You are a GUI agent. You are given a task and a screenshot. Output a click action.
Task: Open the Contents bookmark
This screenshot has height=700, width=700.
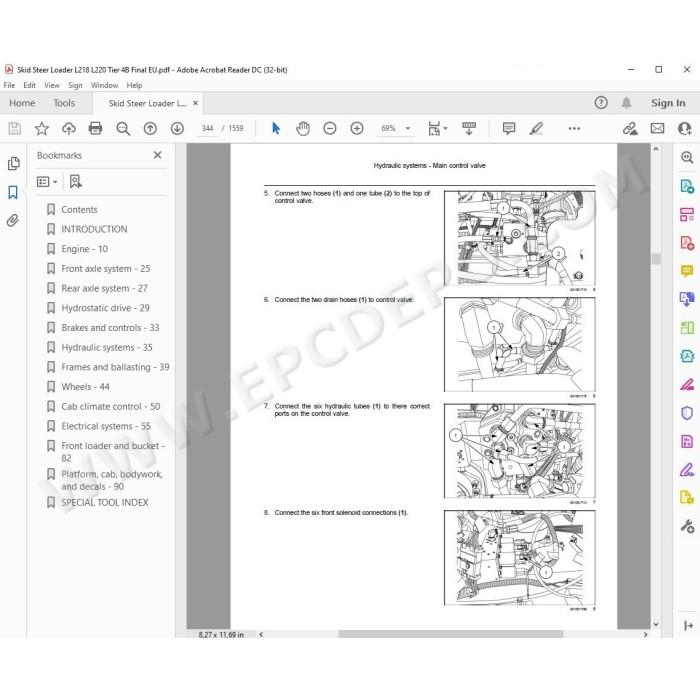[x=79, y=209]
